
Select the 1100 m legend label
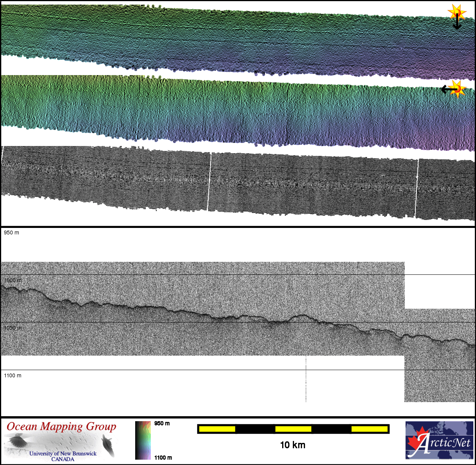pyautogui.click(x=163, y=457)
